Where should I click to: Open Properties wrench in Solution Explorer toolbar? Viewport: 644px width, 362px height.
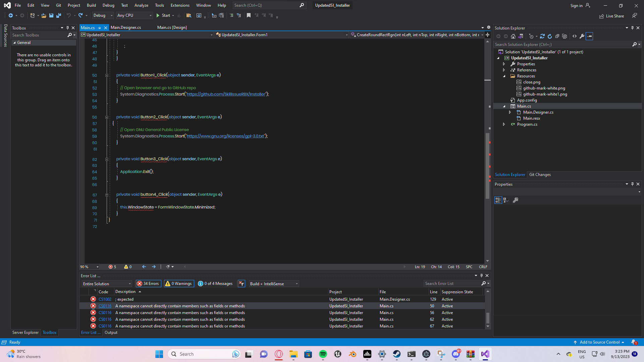tap(582, 36)
